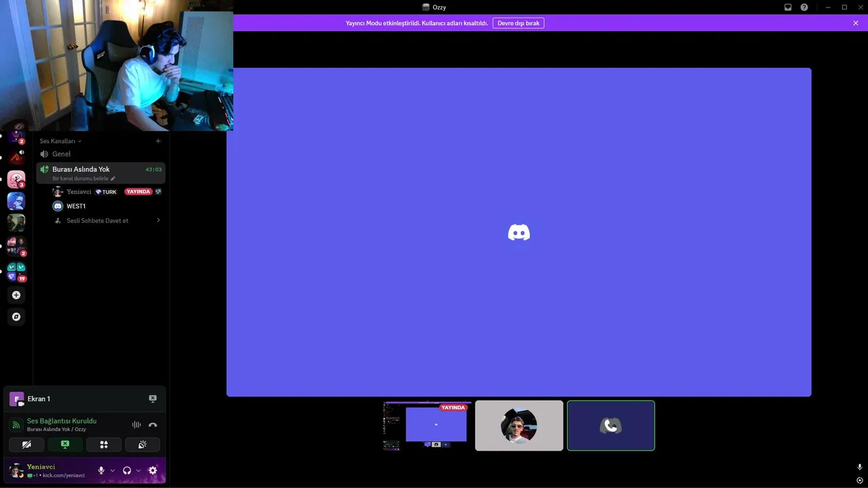This screenshot has width=868, height=488.
Task: Open headphone output options dropdown arrow
Action: [x=138, y=470]
